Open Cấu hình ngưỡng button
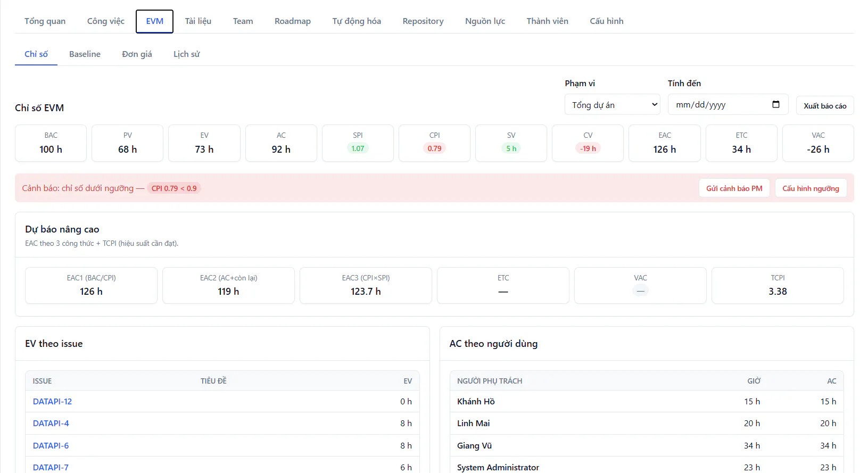The width and height of the screenshot is (868, 473). point(811,188)
